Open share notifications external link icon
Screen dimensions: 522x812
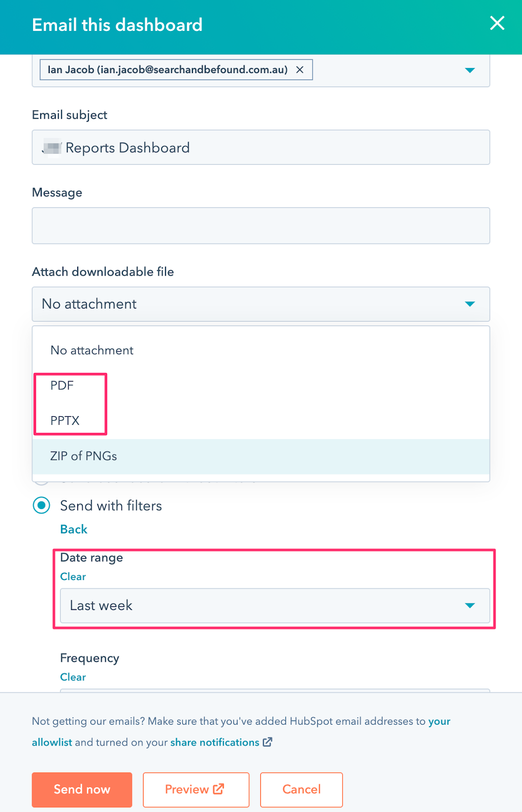click(x=268, y=742)
